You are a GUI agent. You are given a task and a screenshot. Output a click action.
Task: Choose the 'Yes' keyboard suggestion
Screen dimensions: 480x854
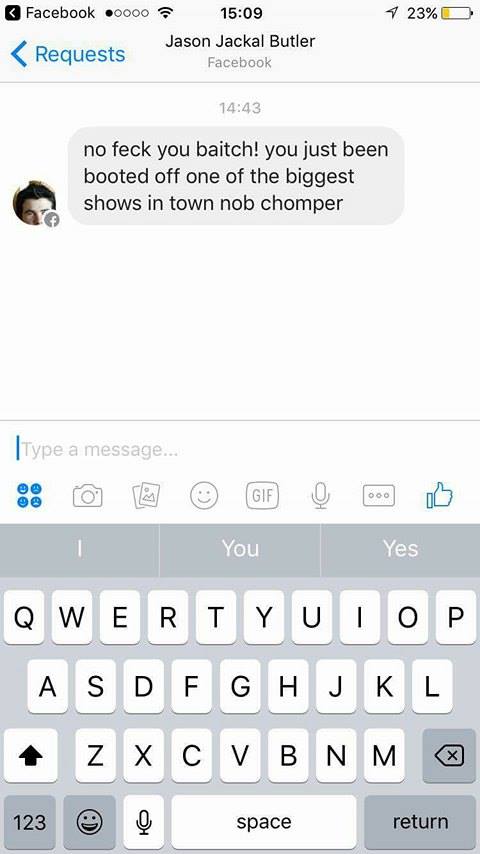pos(400,548)
